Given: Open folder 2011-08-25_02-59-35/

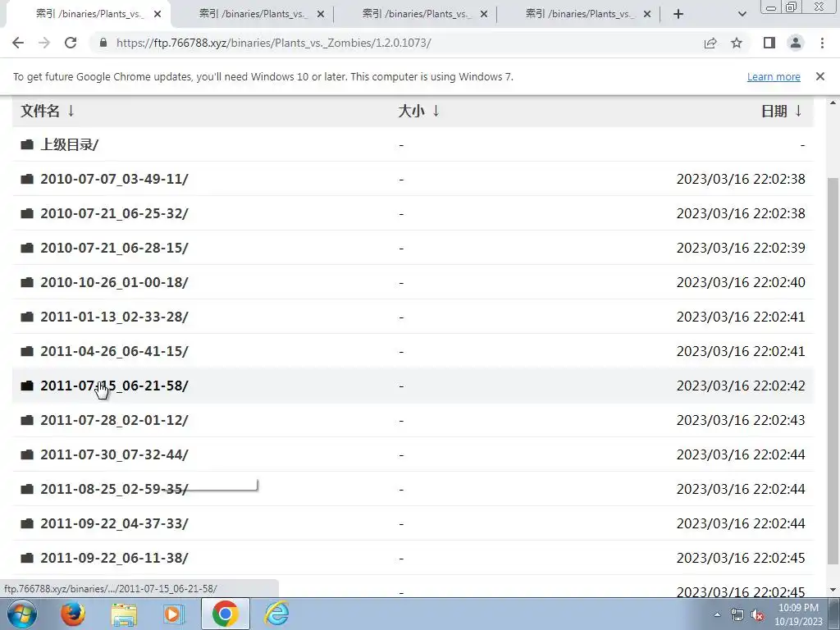Looking at the screenshot, I should click(114, 489).
